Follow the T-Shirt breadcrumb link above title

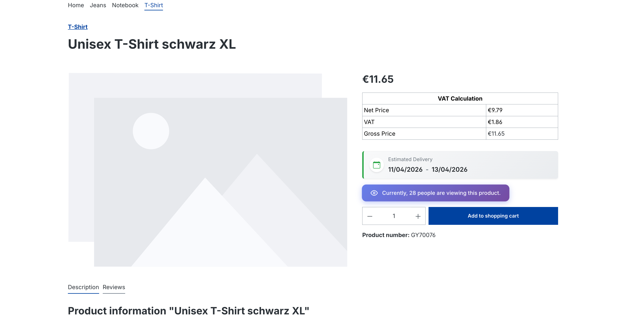[x=78, y=27]
